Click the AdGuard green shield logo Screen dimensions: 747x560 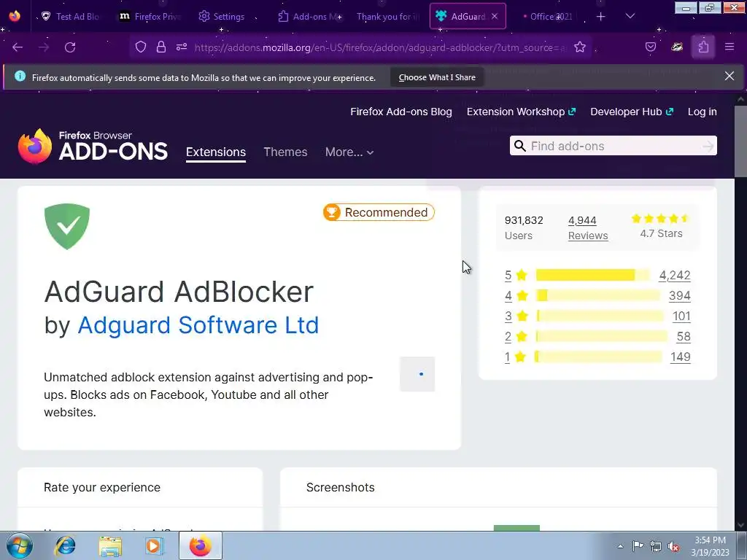[x=67, y=226]
